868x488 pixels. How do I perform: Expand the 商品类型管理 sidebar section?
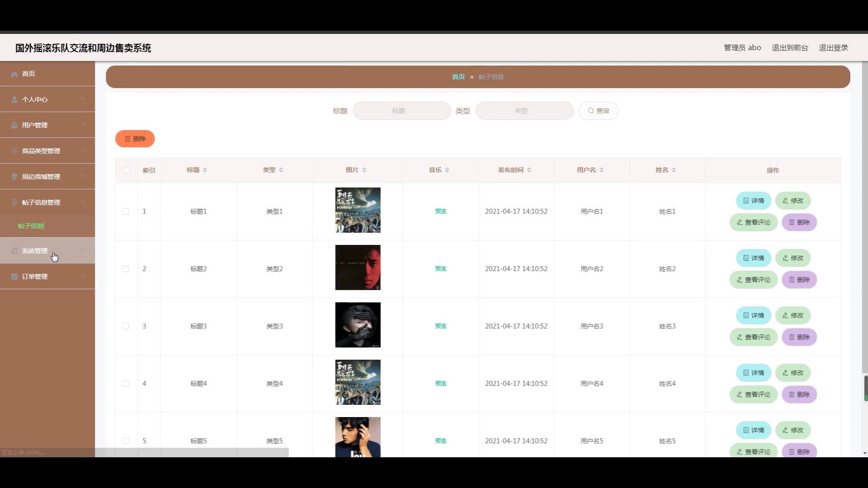click(x=41, y=151)
